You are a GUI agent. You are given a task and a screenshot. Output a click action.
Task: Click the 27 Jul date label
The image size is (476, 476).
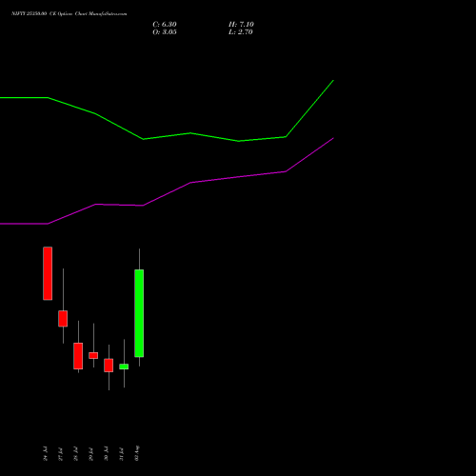61,454
